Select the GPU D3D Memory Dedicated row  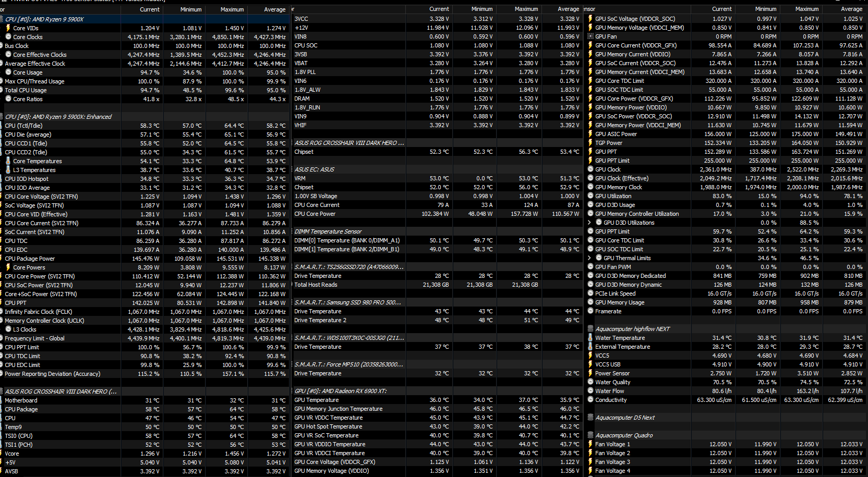coord(726,276)
